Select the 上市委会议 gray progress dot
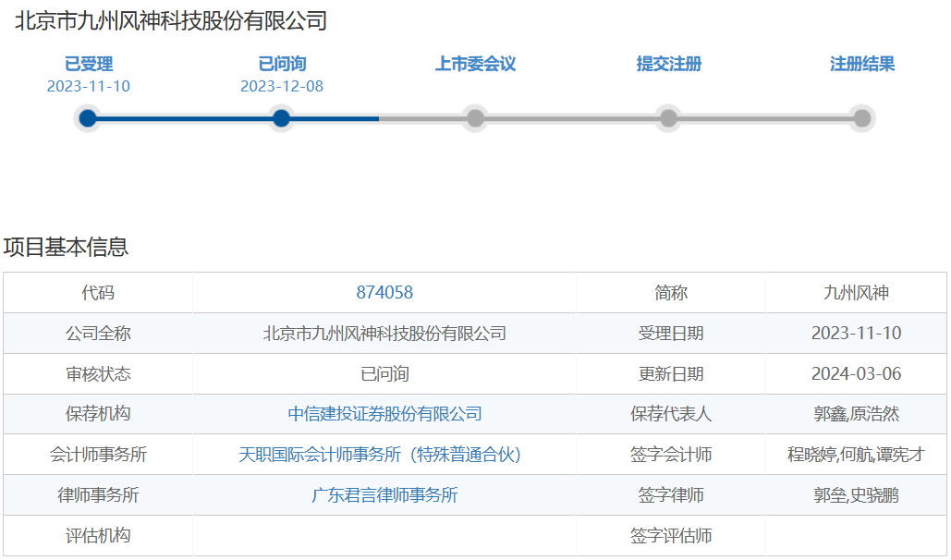Image resolution: width=951 pixels, height=560 pixels. pos(475,118)
